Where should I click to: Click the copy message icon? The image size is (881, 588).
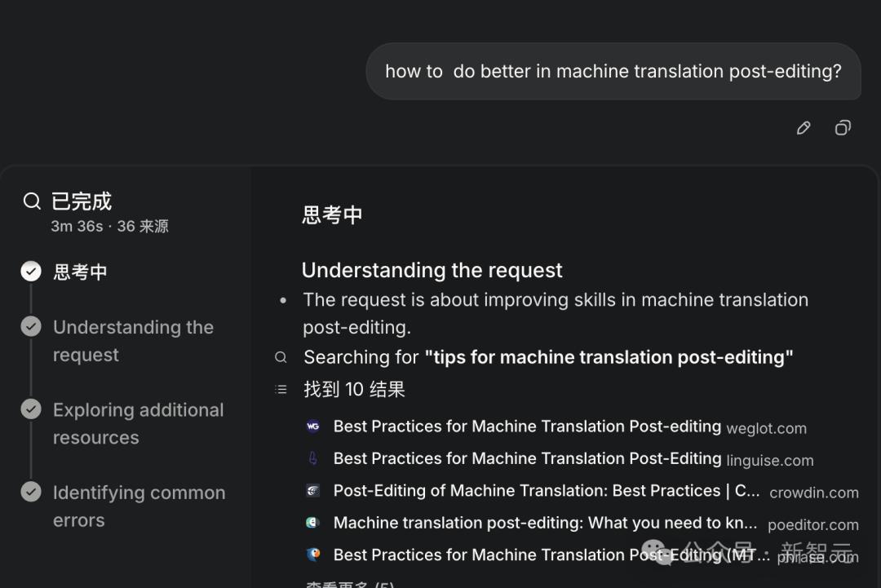pyautogui.click(x=843, y=128)
